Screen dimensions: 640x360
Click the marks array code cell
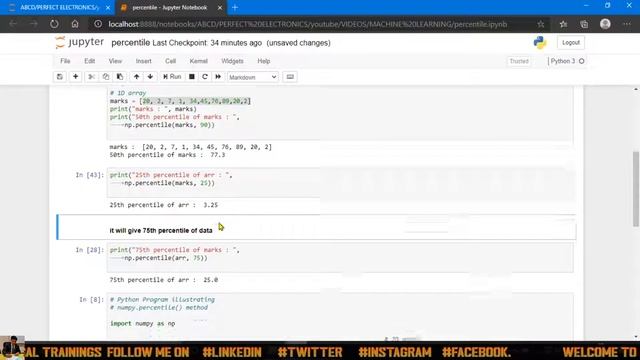click(340, 114)
